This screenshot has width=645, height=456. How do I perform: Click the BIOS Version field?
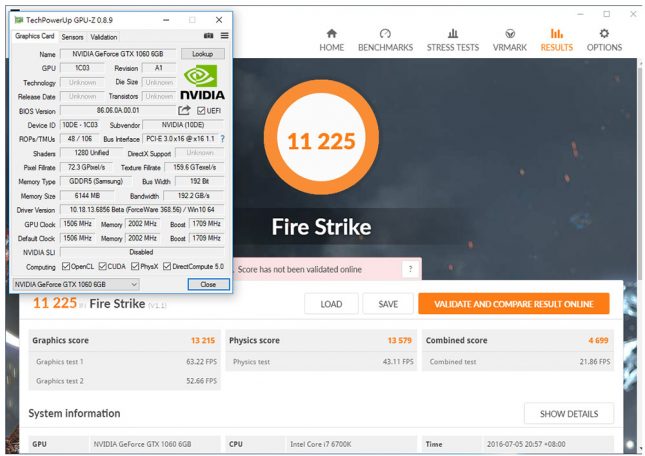[118, 110]
